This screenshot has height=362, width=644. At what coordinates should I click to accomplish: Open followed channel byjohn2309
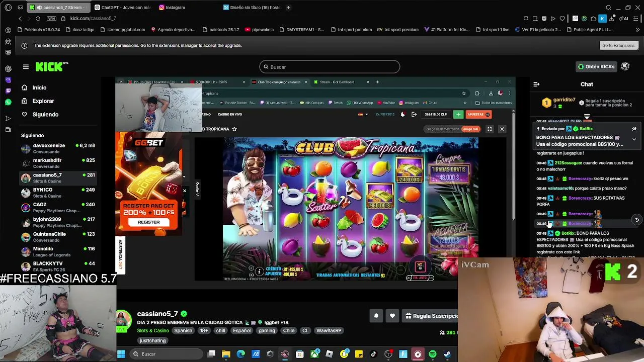tap(58, 222)
